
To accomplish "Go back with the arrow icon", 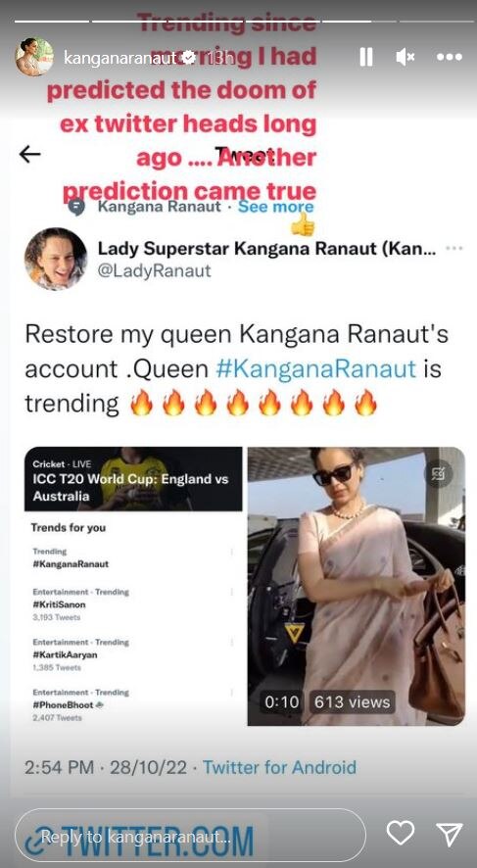I will [30, 155].
